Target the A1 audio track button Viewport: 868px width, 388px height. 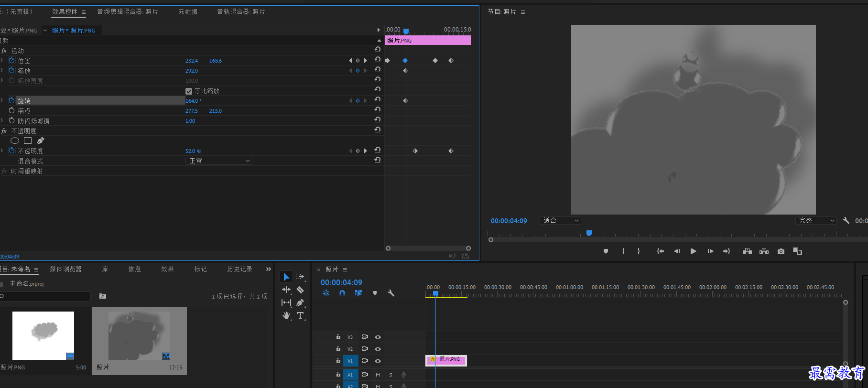coord(350,375)
